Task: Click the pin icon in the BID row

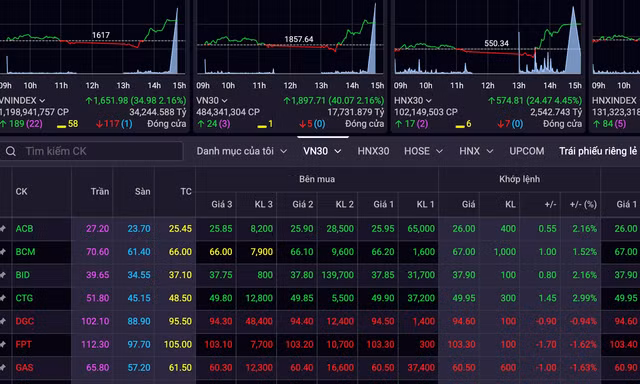Action: click(3, 275)
